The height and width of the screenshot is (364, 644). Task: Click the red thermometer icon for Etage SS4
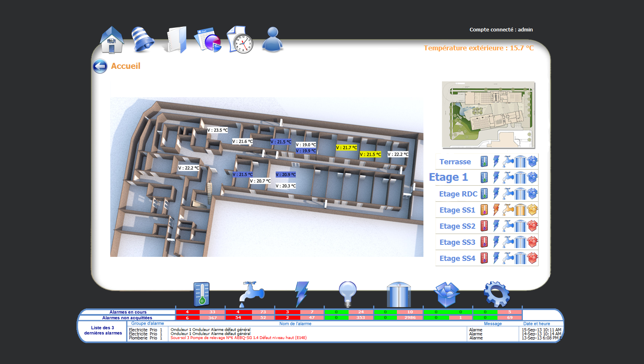pyautogui.click(x=484, y=258)
